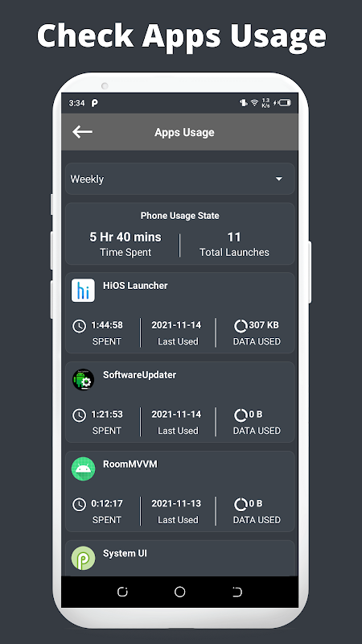This screenshot has width=362, height=644.
Task: Click 0 B data value for SoftwareUpdater
Action: coord(256,414)
